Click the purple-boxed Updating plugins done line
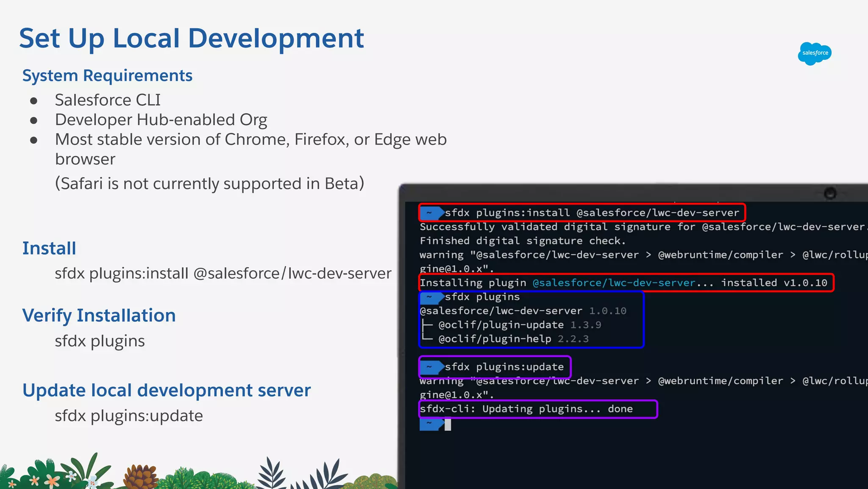 [526, 409]
